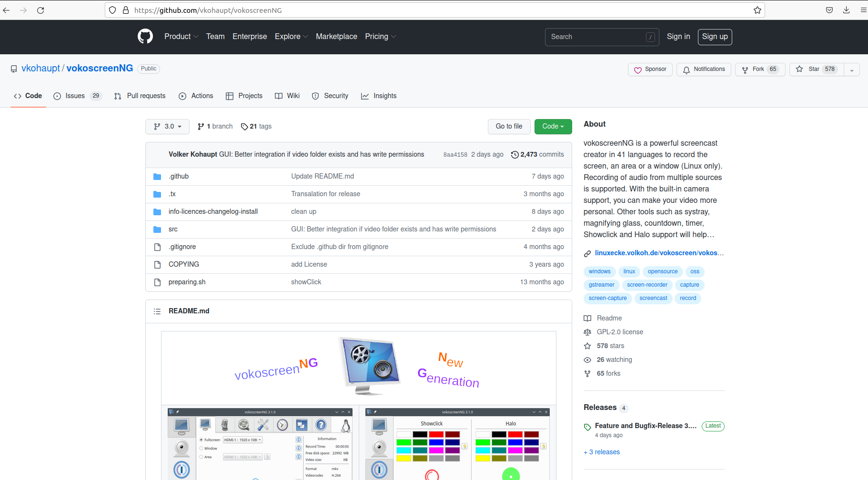868x480 pixels.
Task: Open the 21 tags icon
Action: 244,127
